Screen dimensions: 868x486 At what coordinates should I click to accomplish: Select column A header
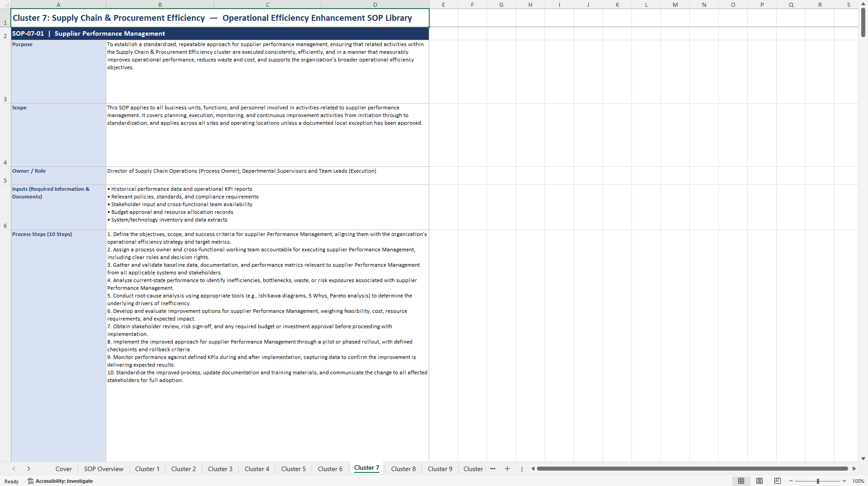pos(58,5)
